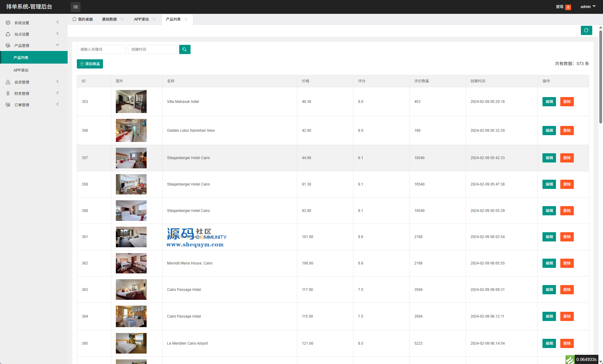Open APP滚动 in the sidebar
The image size is (603, 364).
[21, 70]
